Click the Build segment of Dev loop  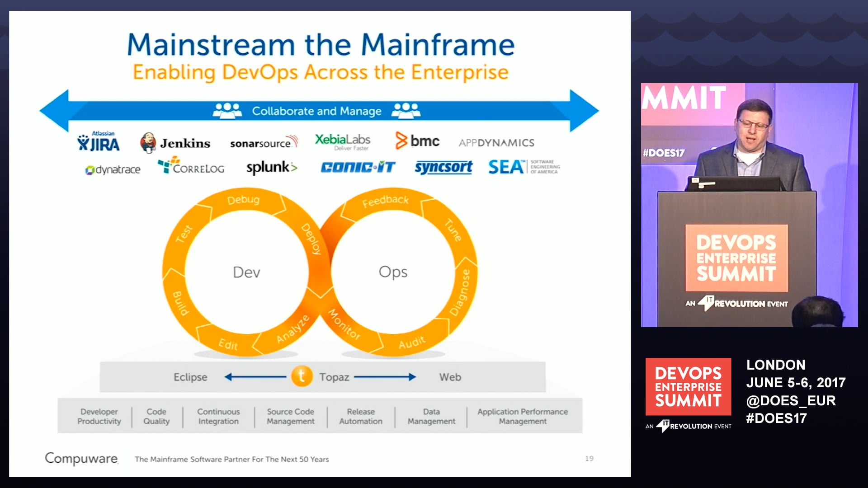point(180,303)
